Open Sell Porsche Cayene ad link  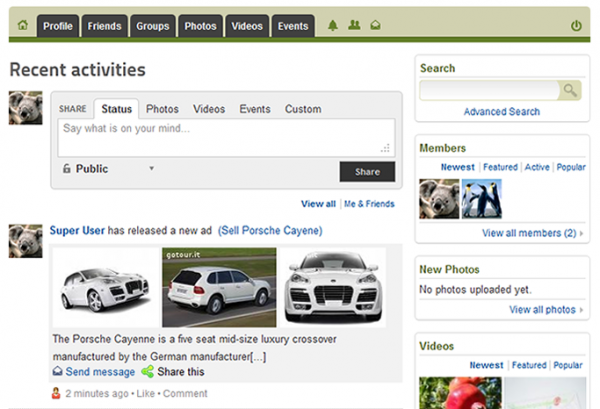270,230
